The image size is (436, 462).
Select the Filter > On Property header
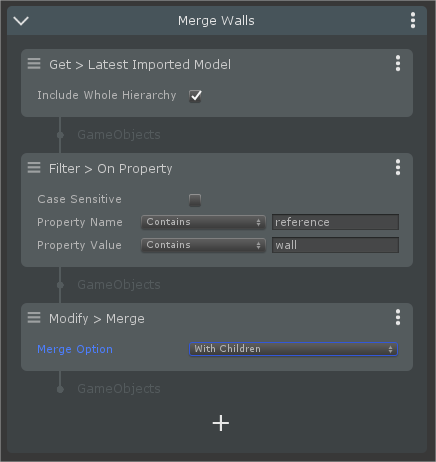111,169
